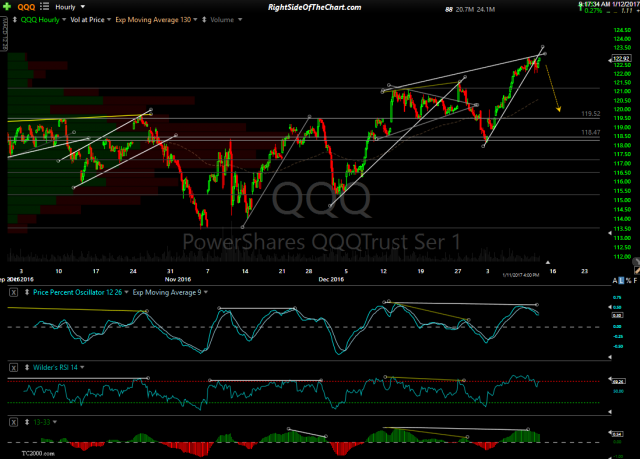640x459 pixels.
Task: Click the 112.00 price scale label
Action: point(622,256)
